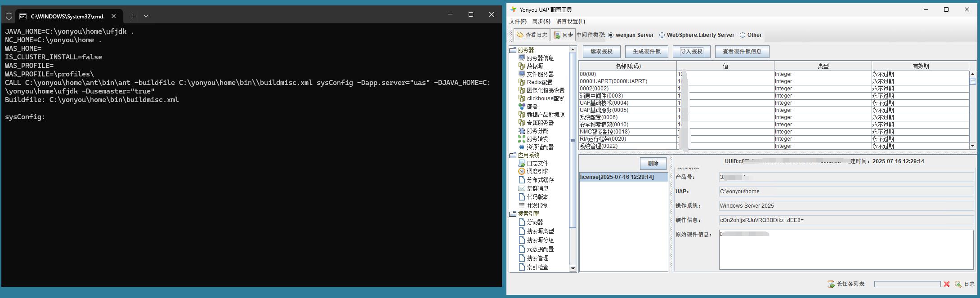980x298 pixels.
Task: Click the 原始硬件信息 text area
Action: click(846, 250)
